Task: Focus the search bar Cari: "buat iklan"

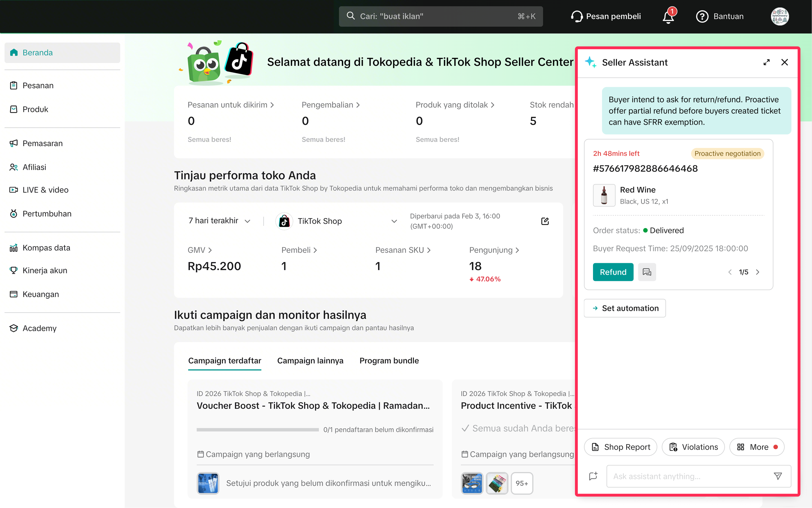Action: click(x=441, y=16)
